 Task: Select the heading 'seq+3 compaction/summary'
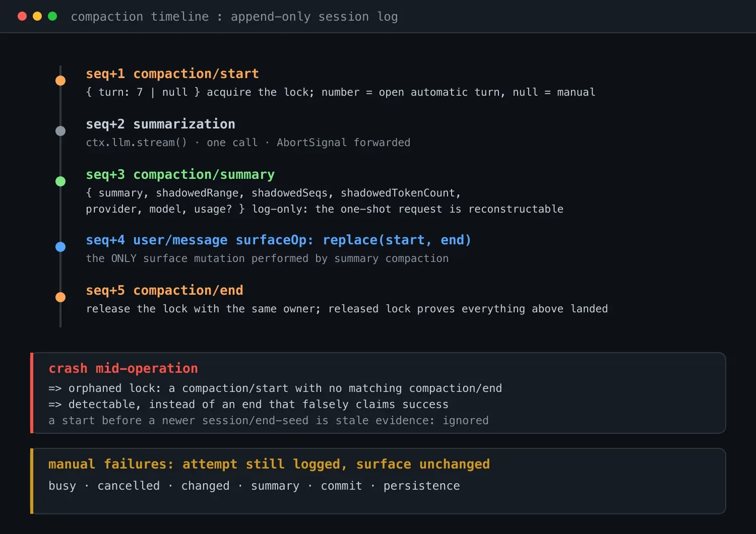pos(180,174)
